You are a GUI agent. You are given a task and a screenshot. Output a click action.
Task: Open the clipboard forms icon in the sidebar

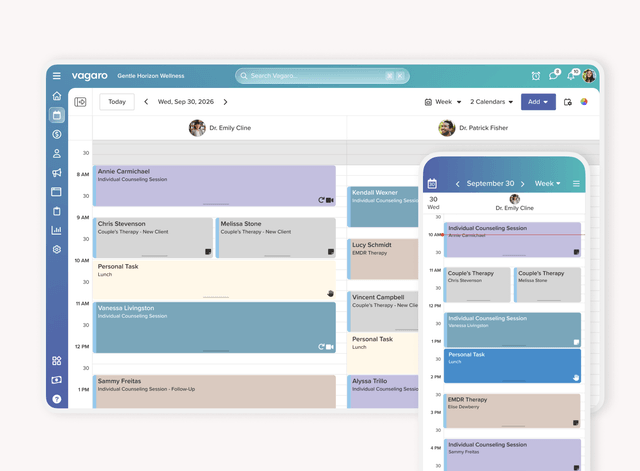[x=57, y=211]
